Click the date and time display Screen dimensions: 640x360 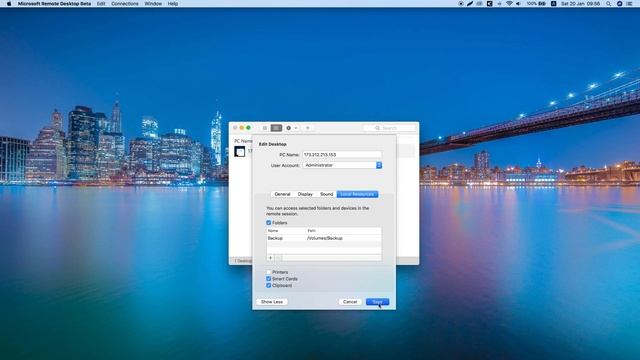tap(580, 4)
